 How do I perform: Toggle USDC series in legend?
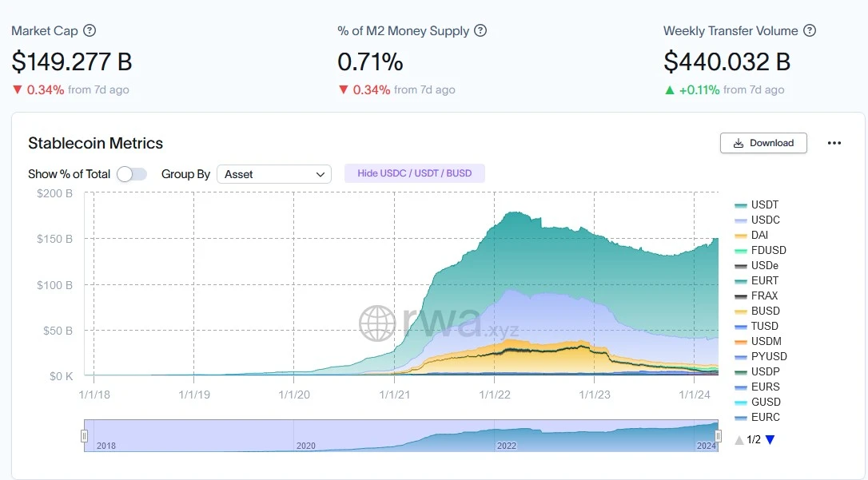point(765,220)
